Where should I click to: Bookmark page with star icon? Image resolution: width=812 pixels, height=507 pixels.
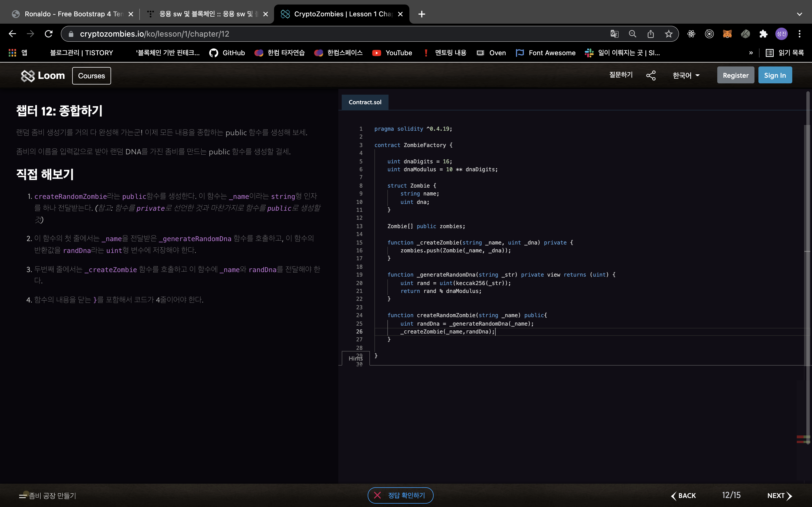coord(668,34)
